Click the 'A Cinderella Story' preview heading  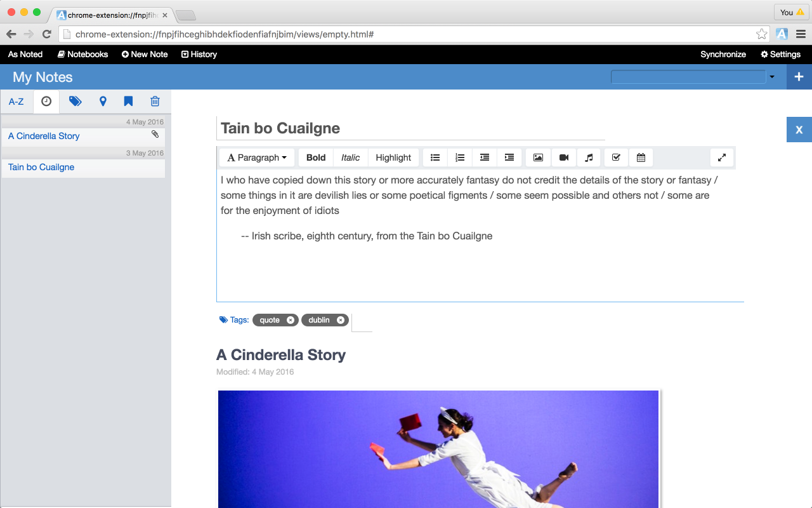tap(281, 355)
